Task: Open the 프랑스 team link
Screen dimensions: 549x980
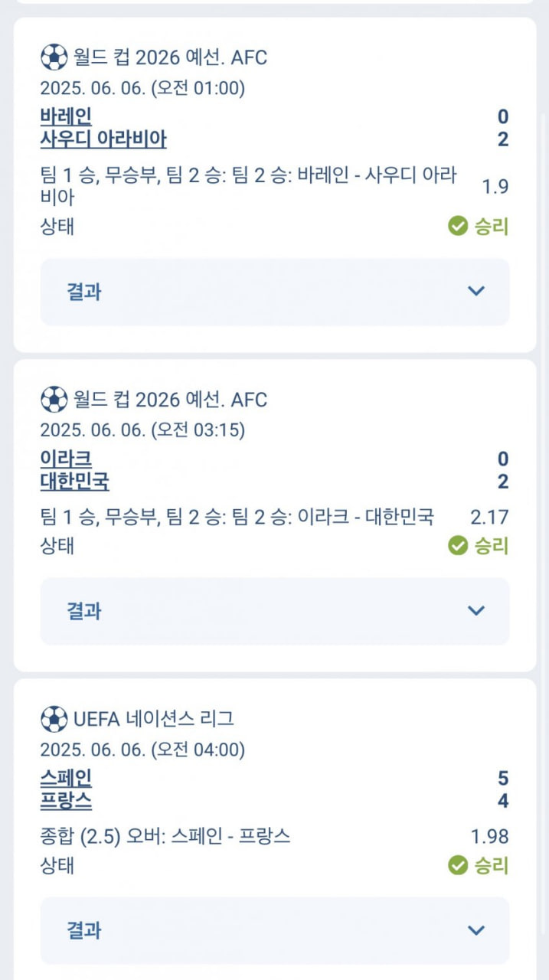Action: 66,802
